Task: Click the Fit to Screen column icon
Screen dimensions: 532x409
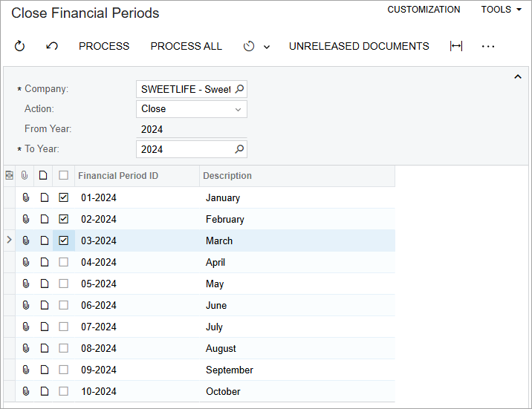Action: click(456, 46)
